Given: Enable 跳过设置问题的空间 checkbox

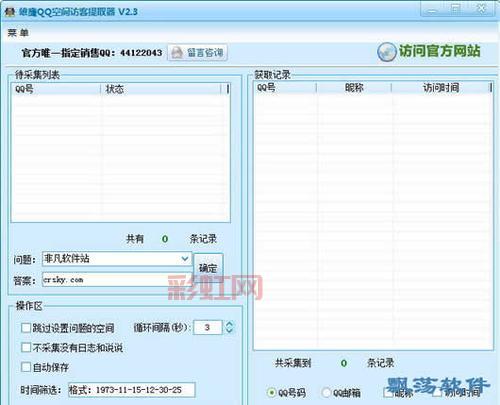Looking at the screenshot, I should click(x=26, y=328).
